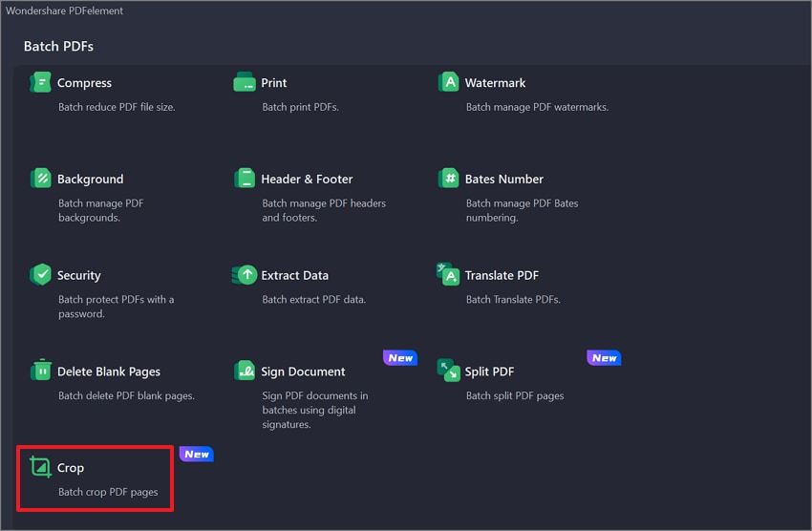This screenshot has height=531, width=812.
Task: Select the Watermark title
Action: (495, 83)
